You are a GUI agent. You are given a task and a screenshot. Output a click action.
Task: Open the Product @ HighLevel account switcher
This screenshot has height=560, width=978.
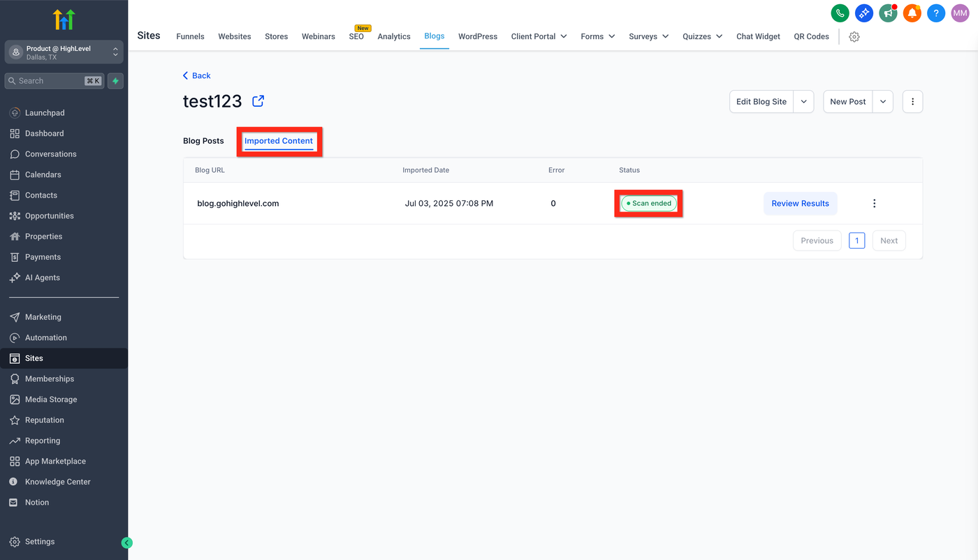(x=64, y=52)
